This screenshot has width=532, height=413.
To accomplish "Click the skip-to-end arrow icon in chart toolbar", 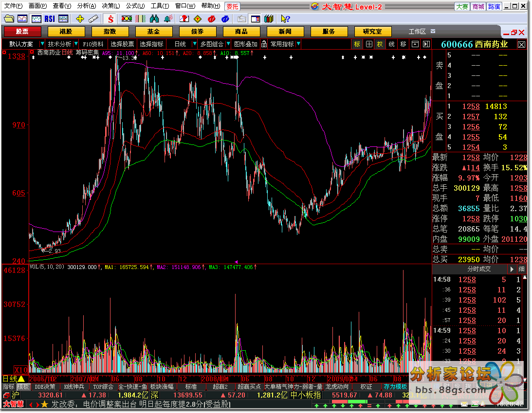I will tap(426, 44).
